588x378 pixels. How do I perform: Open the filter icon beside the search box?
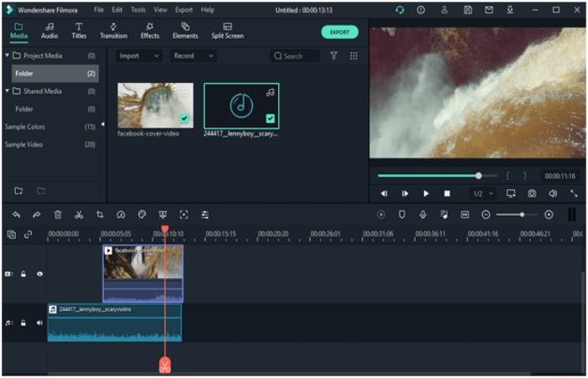click(x=333, y=55)
